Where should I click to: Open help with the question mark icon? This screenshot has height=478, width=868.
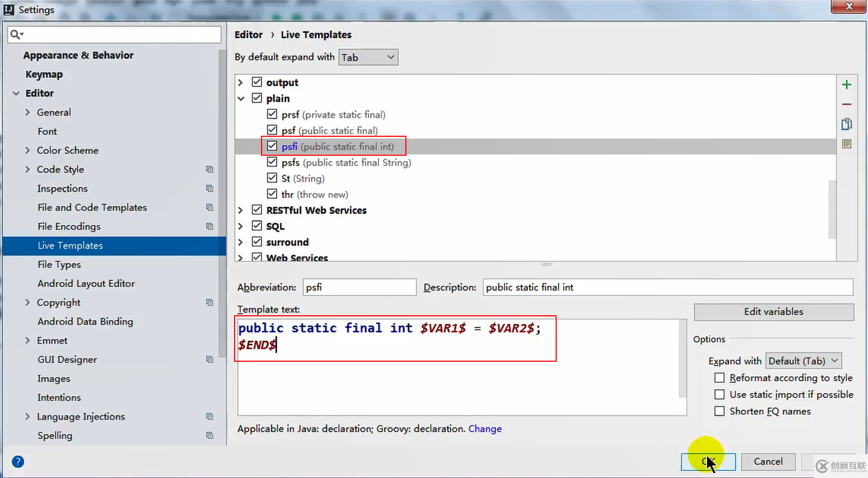pos(18,461)
